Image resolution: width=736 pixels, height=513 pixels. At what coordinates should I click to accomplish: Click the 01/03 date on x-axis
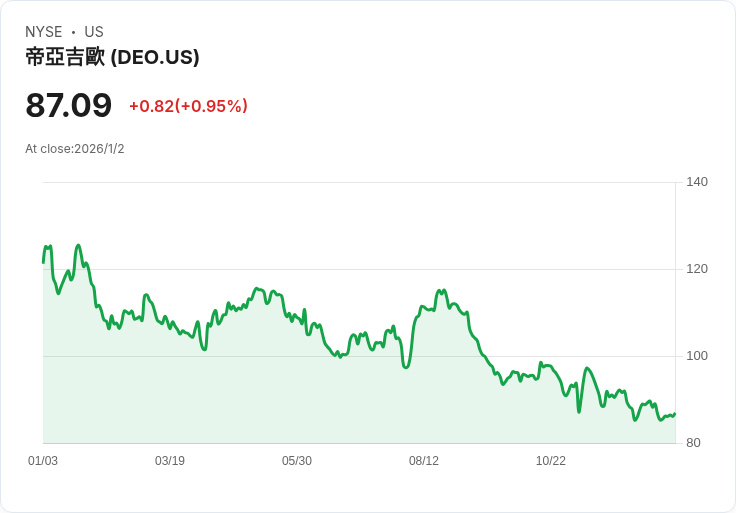point(43,461)
